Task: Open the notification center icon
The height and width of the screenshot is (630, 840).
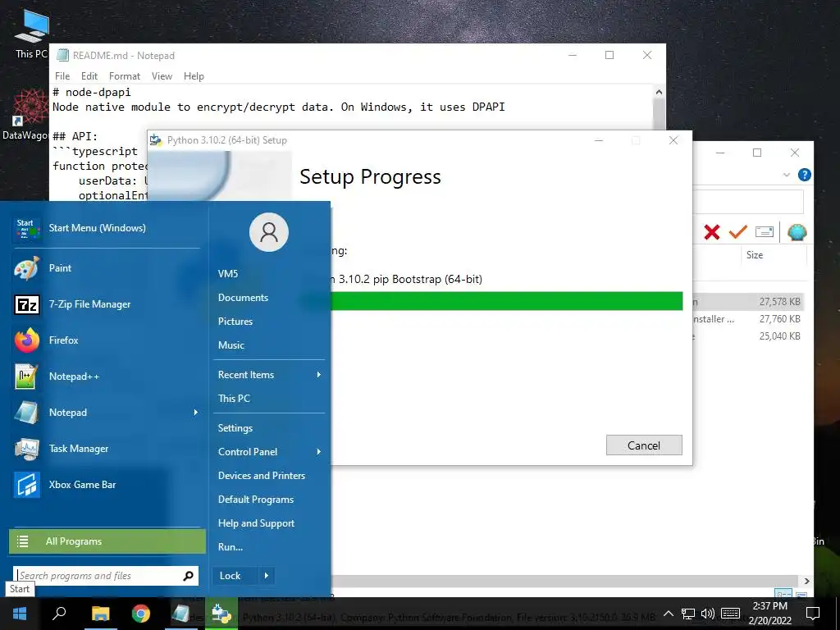Action: tap(813, 614)
